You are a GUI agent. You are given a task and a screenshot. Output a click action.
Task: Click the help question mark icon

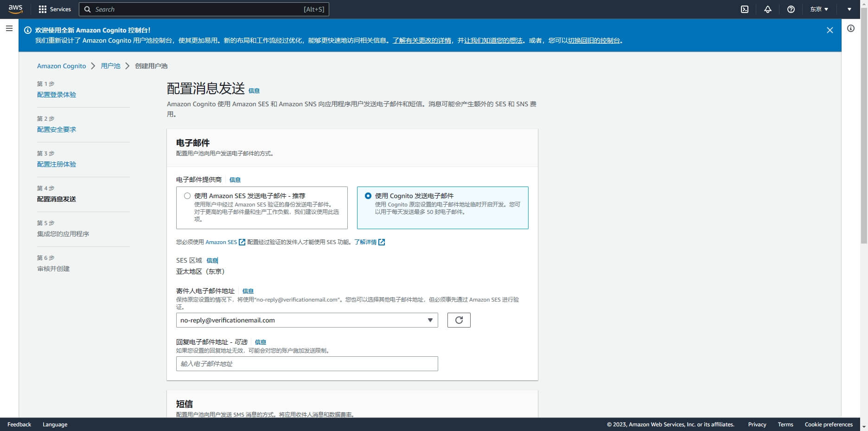tap(791, 9)
